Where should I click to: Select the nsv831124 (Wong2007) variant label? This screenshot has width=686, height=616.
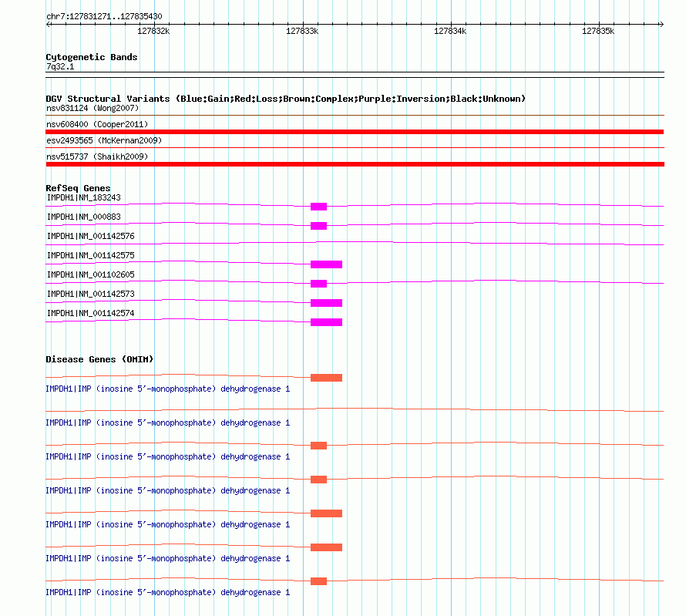(92, 108)
